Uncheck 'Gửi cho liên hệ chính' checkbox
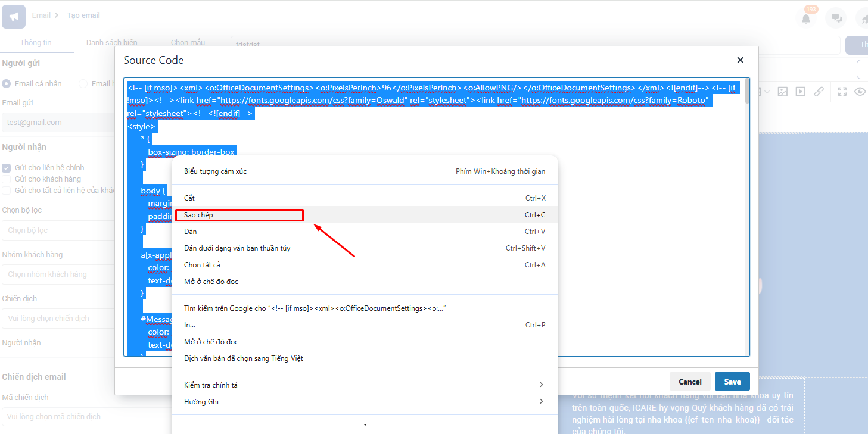The height and width of the screenshot is (434, 868). pyautogui.click(x=7, y=168)
